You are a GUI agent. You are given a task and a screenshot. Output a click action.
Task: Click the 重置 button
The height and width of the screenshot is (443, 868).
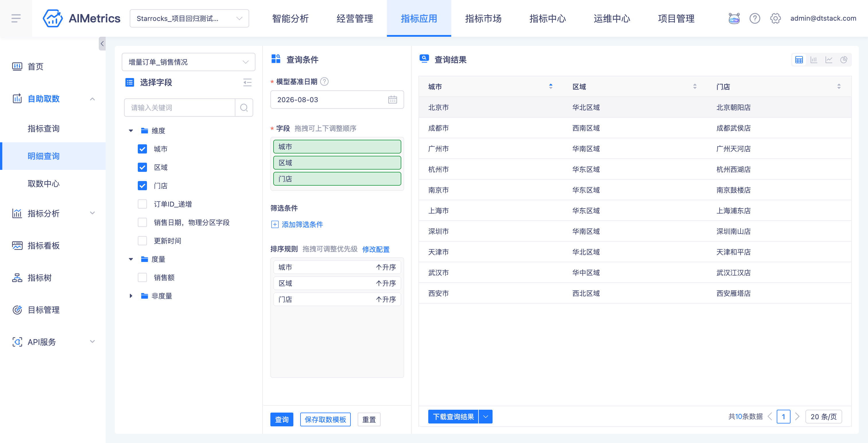click(x=369, y=419)
